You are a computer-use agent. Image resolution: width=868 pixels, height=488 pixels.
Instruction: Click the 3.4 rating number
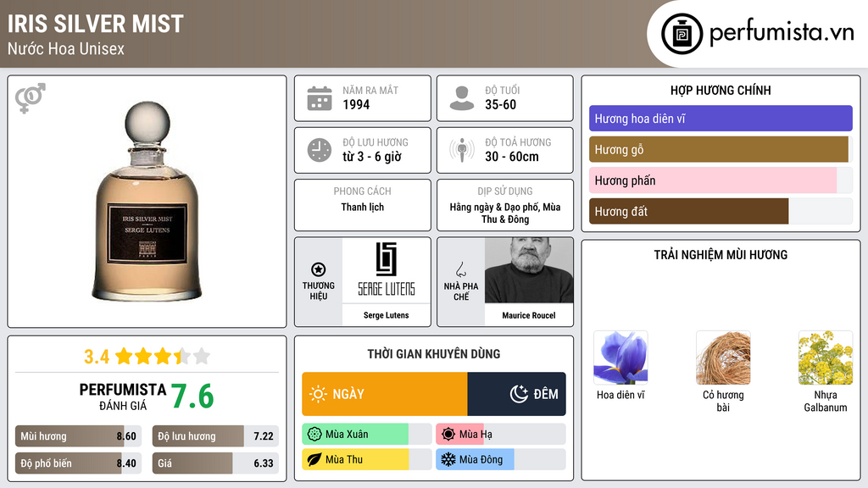pos(97,357)
